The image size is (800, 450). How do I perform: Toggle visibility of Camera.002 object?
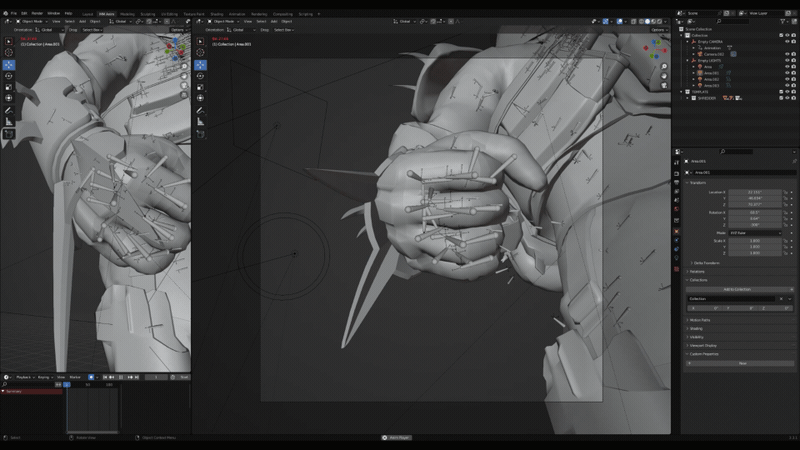pos(787,54)
